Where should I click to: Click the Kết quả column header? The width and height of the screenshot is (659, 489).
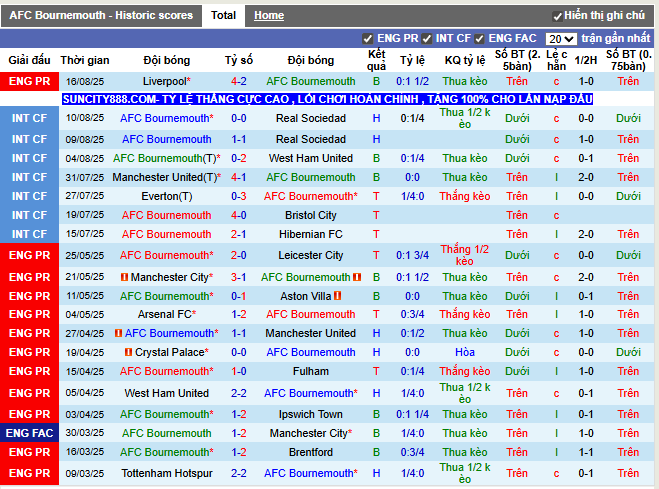point(376,60)
